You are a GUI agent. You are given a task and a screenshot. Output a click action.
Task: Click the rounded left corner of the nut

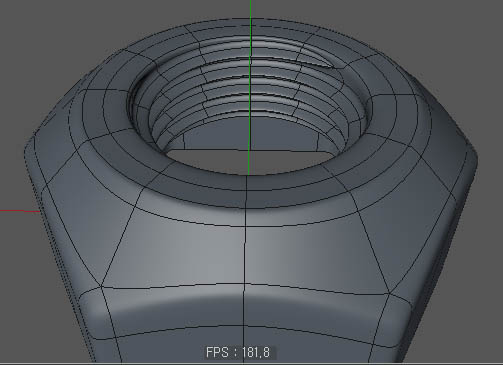32,157
